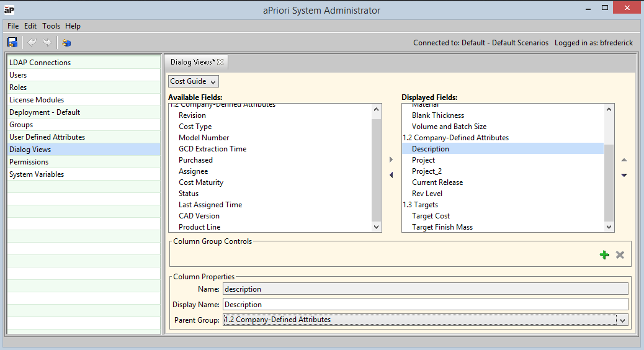Delete column group with gray X icon
The height and width of the screenshot is (350, 644).
[x=620, y=255]
